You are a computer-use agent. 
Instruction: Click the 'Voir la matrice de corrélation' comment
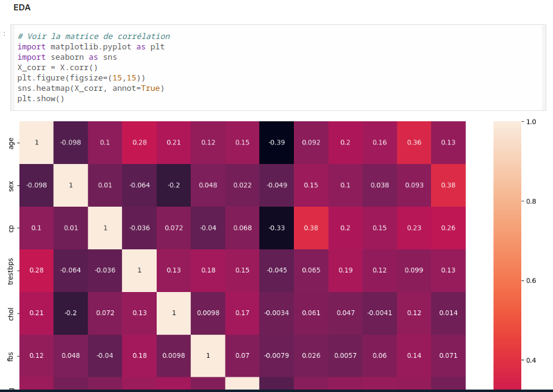click(93, 36)
